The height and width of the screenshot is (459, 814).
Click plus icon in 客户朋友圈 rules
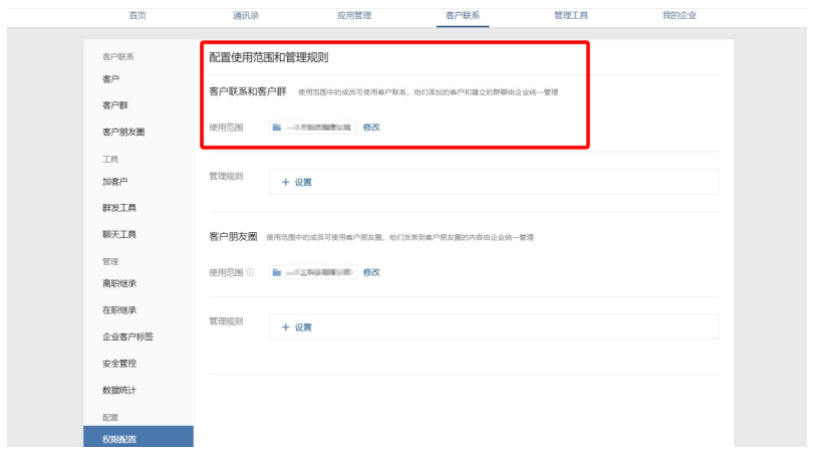pos(286,327)
